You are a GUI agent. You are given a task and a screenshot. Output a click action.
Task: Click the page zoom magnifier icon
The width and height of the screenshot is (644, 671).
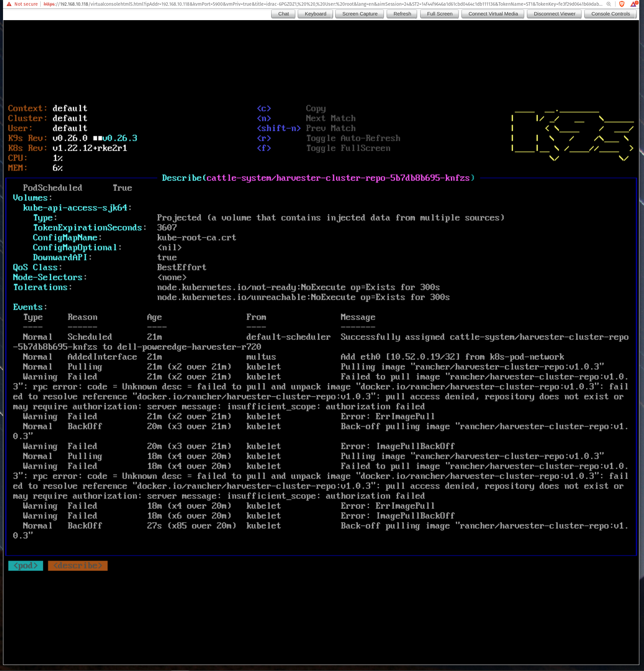coord(609,4)
